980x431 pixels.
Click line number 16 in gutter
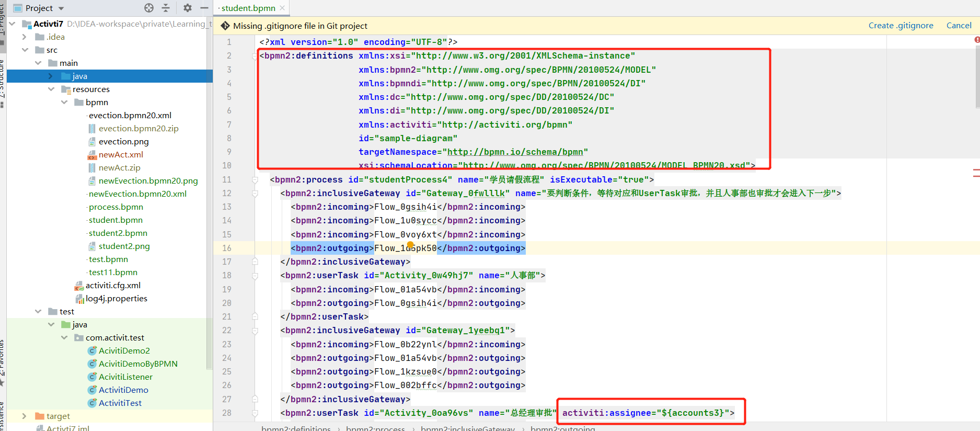[x=227, y=248]
